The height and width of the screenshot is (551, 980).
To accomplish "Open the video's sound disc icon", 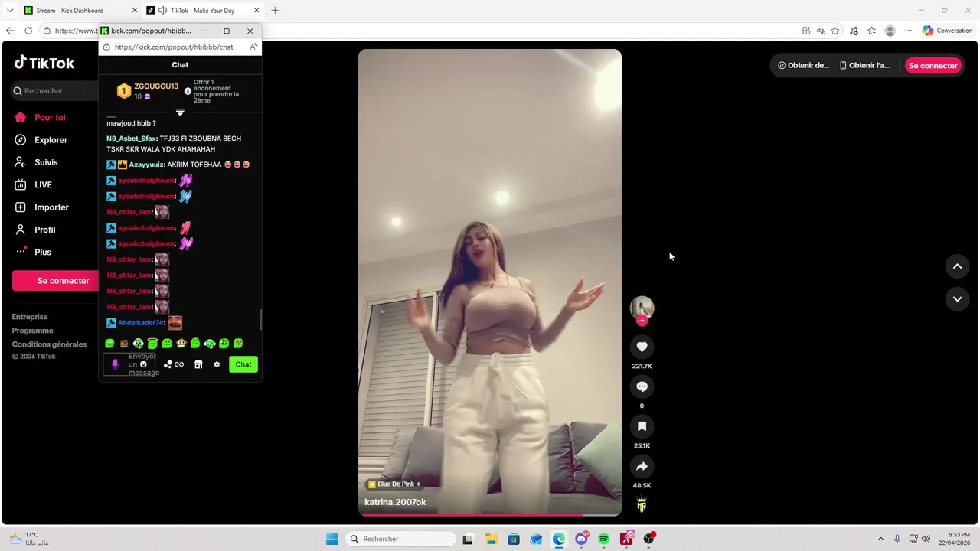I will point(642,504).
